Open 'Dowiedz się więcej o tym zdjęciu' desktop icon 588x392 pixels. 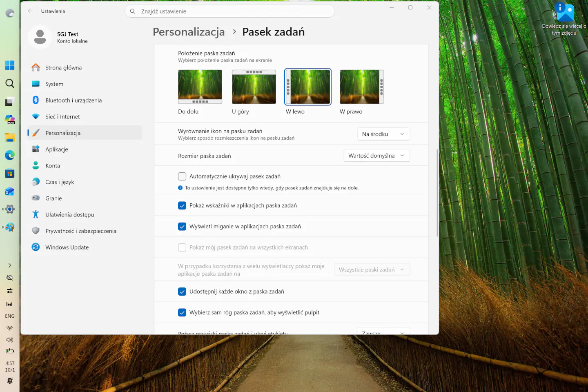pyautogui.click(x=565, y=19)
